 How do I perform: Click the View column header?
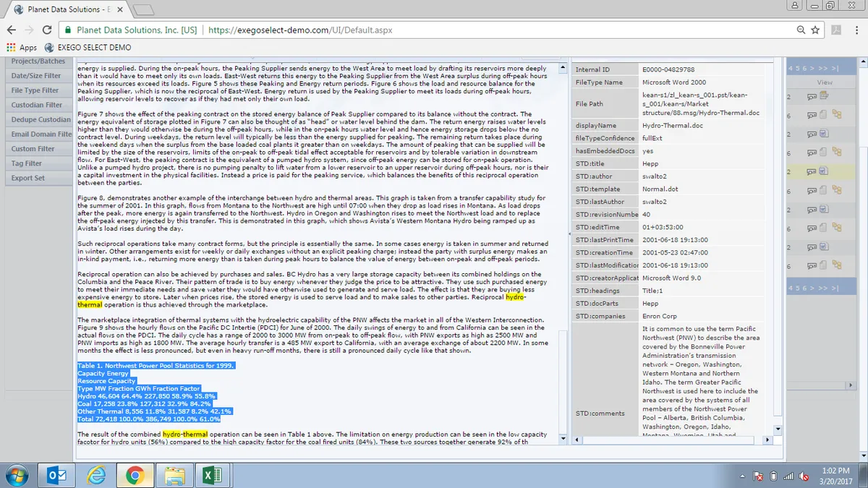825,82
